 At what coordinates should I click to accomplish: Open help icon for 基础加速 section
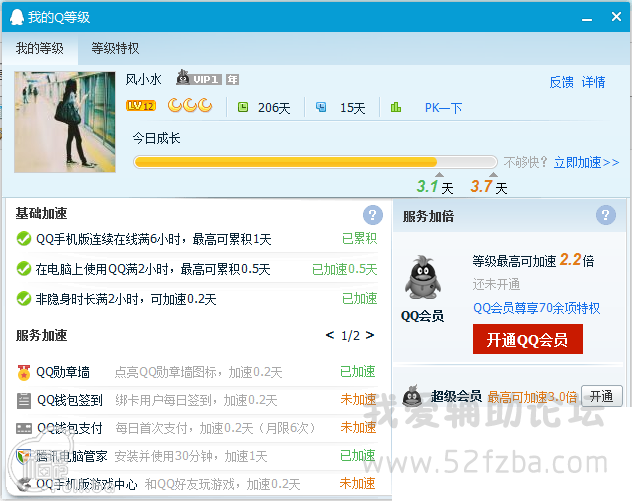(372, 215)
